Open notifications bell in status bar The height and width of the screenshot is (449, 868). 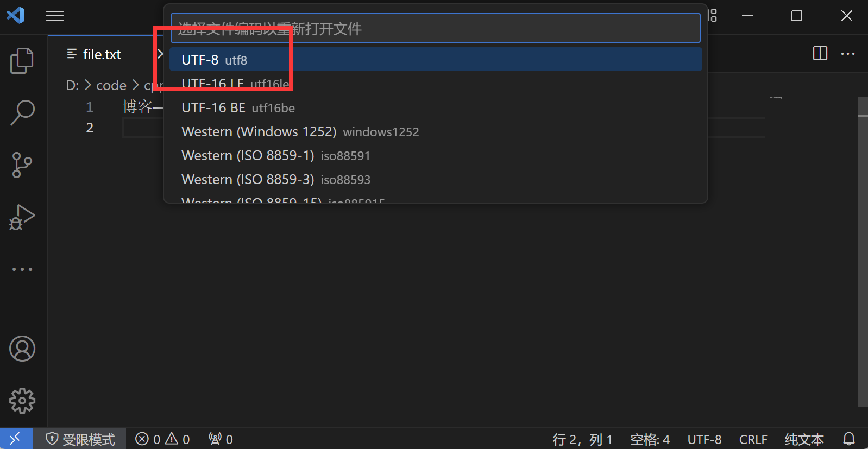[849, 439]
